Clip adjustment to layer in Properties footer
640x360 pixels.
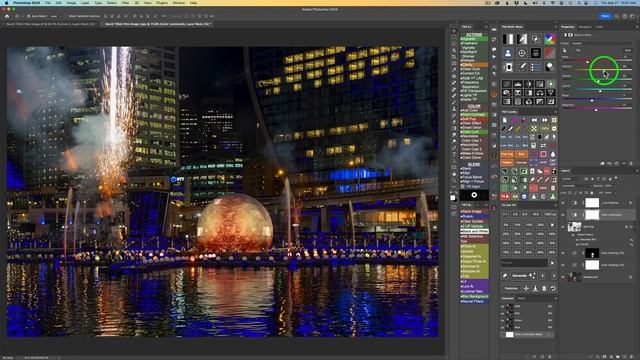602,163
